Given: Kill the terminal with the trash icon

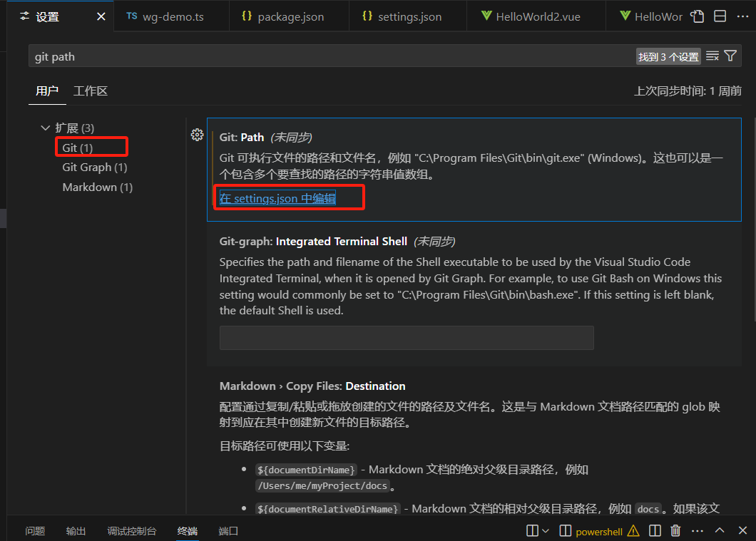Looking at the screenshot, I should click(675, 530).
